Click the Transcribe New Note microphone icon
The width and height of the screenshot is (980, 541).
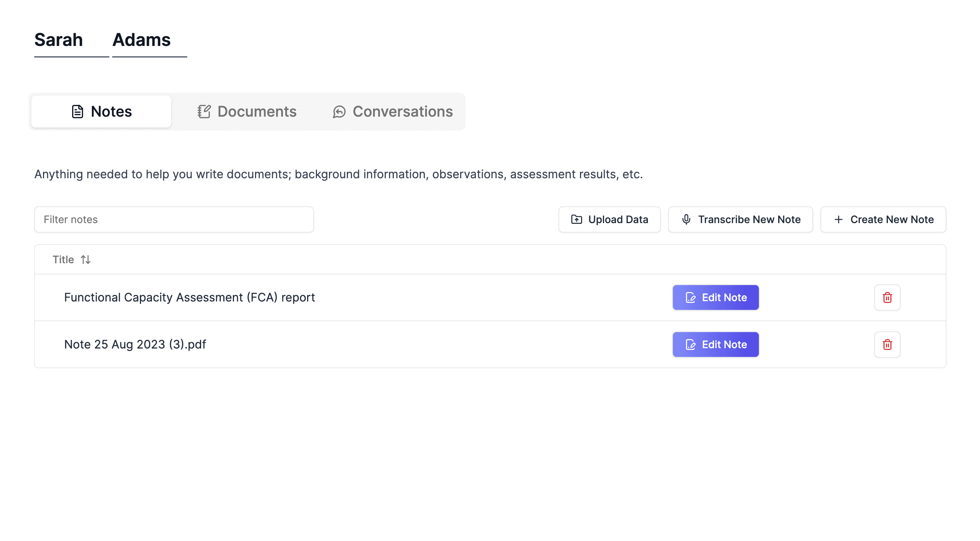click(x=686, y=219)
